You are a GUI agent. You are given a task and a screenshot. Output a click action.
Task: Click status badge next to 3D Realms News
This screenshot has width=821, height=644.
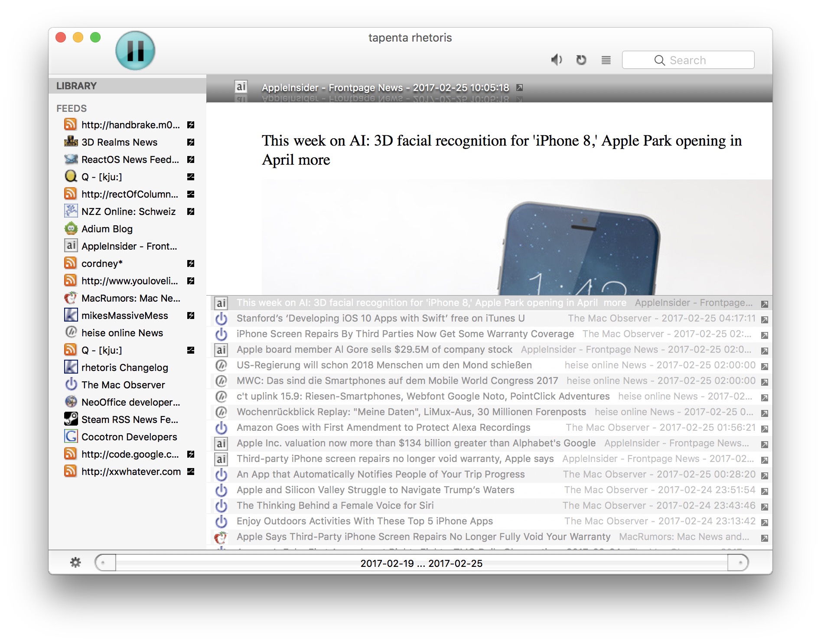point(191,142)
